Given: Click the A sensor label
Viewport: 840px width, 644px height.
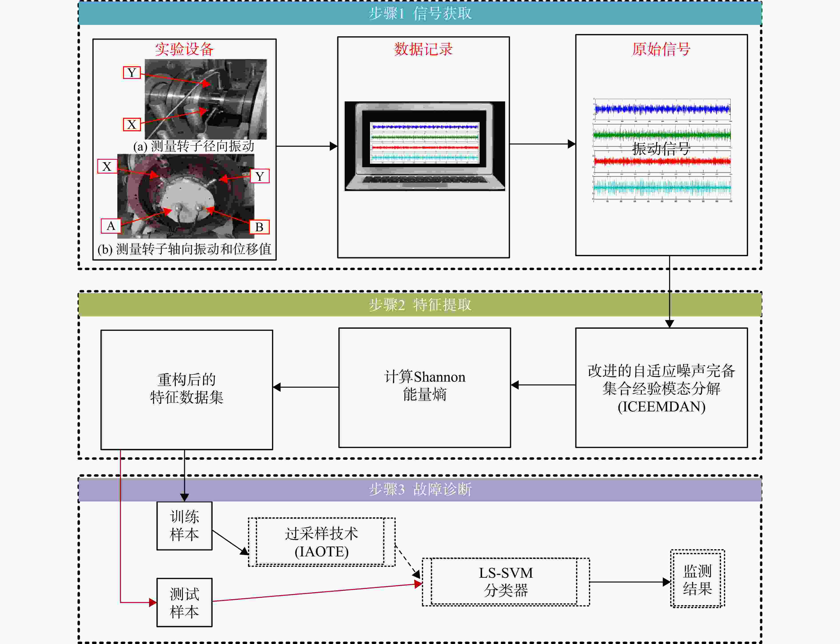Looking at the screenshot, I should point(111,226).
